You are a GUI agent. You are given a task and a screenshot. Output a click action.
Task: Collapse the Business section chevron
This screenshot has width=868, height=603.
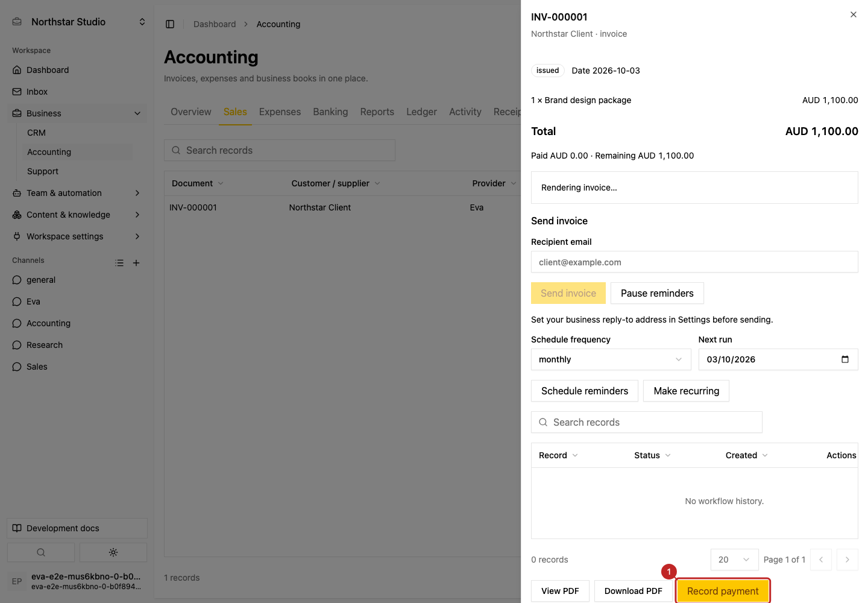tap(137, 113)
